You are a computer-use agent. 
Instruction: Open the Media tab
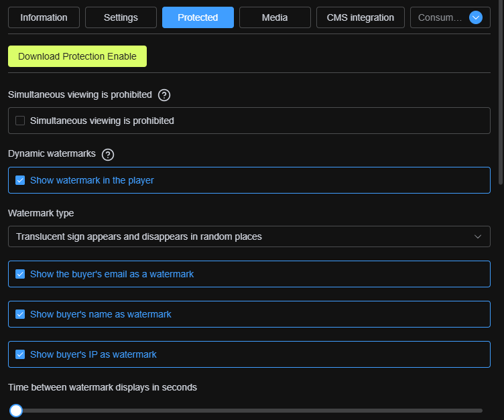tap(275, 17)
